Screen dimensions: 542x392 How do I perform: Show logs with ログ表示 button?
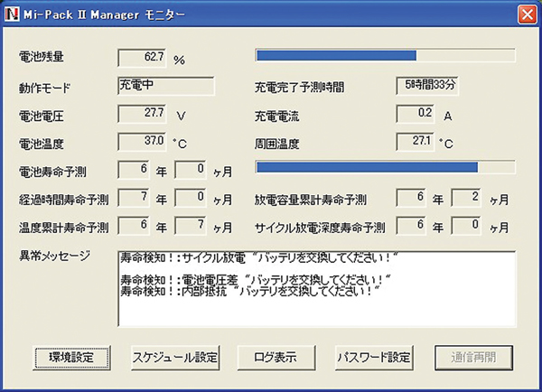click(x=274, y=356)
